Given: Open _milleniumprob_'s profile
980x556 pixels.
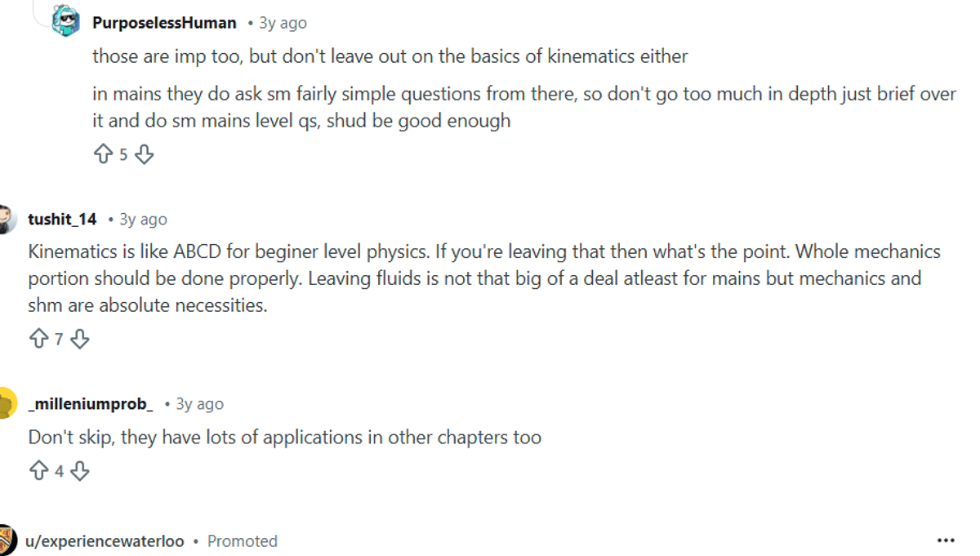Looking at the screenshot, I should click(x=89, y=403).
